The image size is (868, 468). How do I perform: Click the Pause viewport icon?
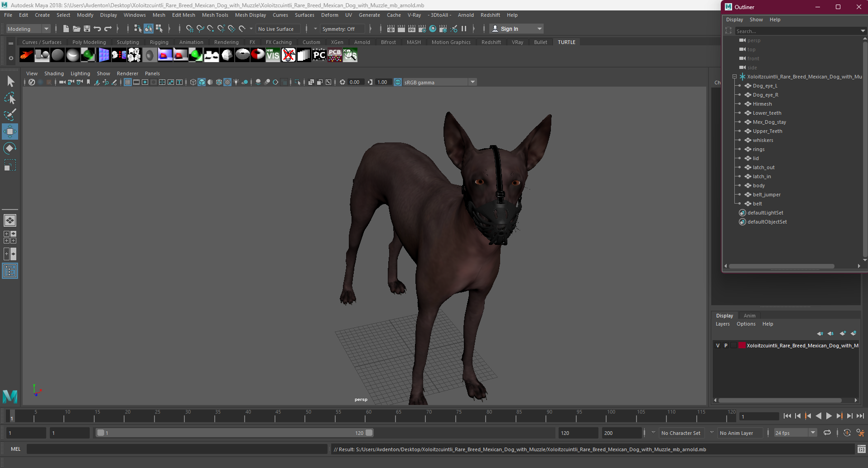[x=464, y=29]
